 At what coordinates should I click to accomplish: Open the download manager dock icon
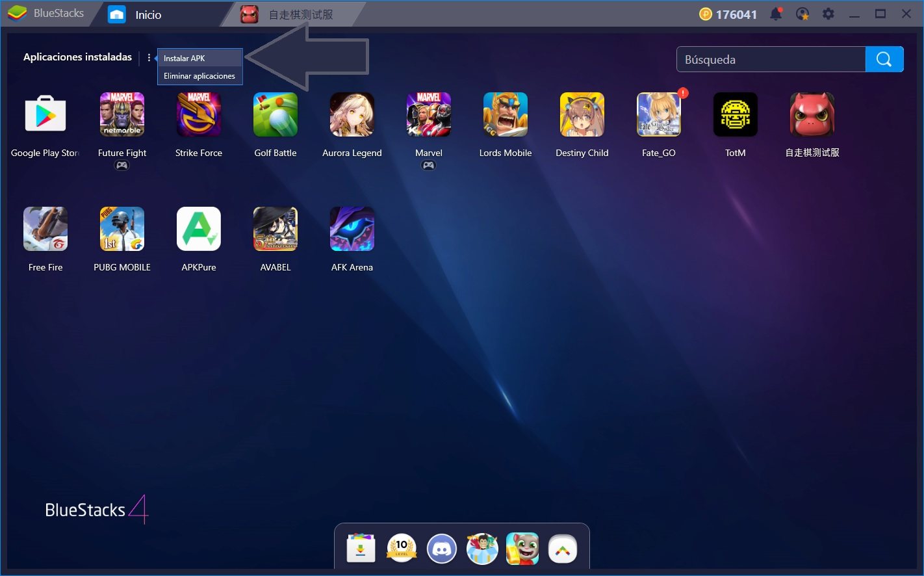pos(361,549)
